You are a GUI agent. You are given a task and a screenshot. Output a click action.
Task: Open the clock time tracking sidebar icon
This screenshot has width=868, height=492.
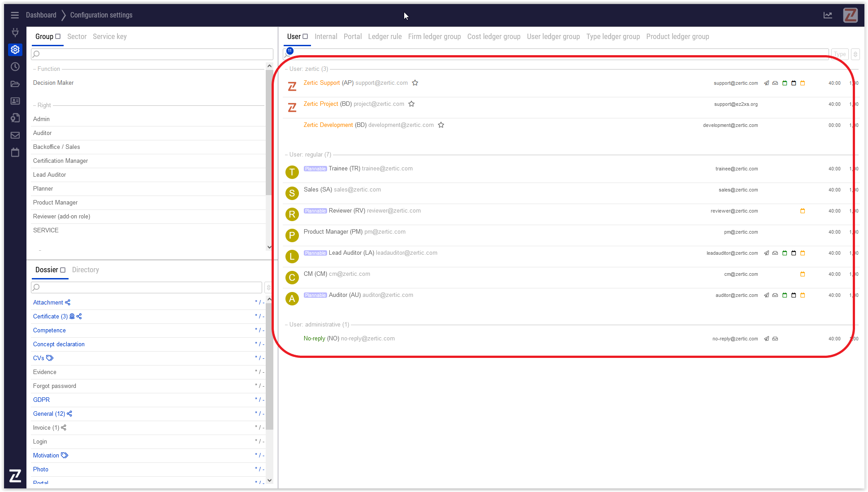[x=15, y=67]
